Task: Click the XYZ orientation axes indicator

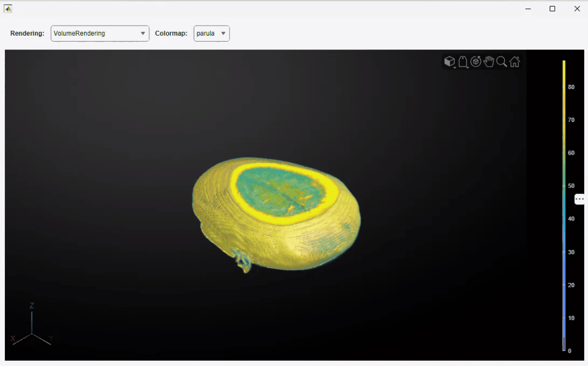Action: point(32,325)
